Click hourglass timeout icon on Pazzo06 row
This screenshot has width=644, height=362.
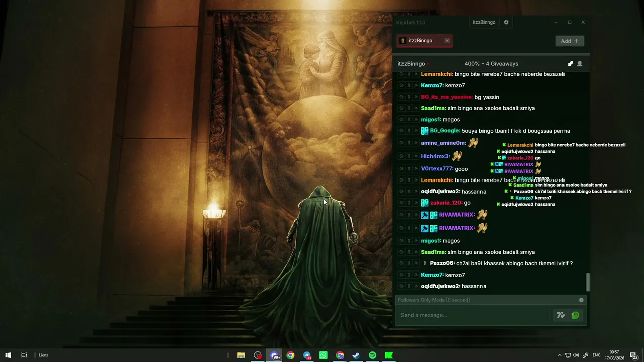coord(409,263)
